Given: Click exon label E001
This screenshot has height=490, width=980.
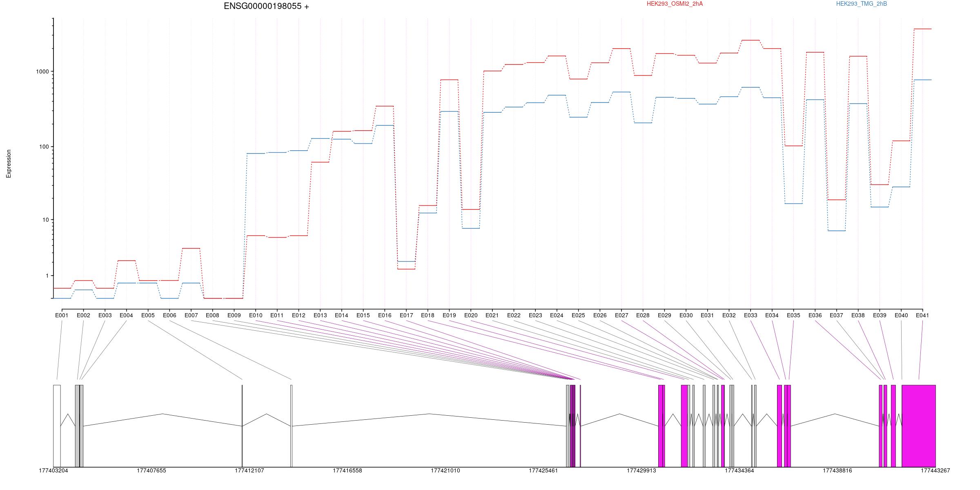Looking at the screenshot, I should pos(62,315).
